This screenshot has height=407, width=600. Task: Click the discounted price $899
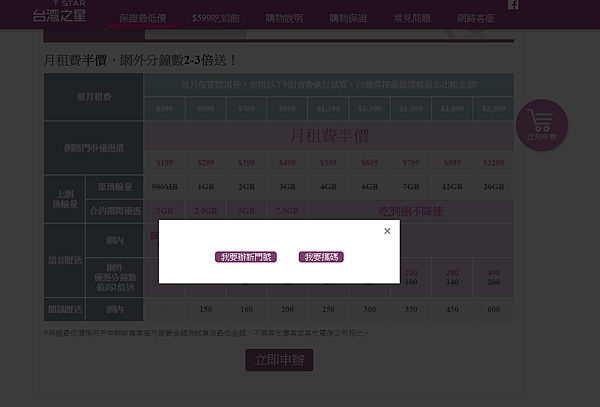452,163
